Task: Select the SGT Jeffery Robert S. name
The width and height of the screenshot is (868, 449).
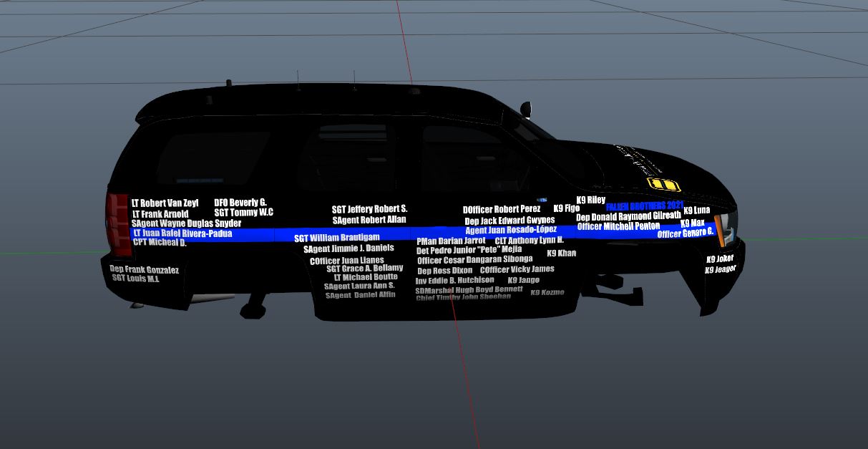Action: (369, 209)
